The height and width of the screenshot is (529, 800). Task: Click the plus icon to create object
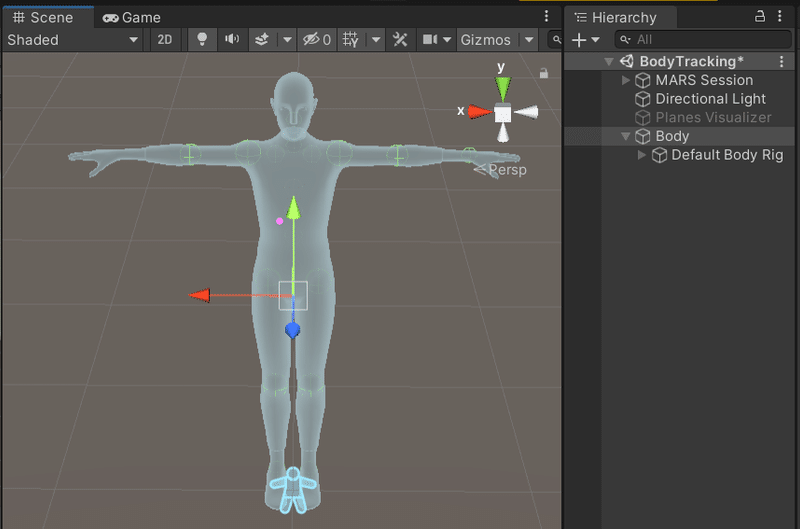tap(579, 40)
